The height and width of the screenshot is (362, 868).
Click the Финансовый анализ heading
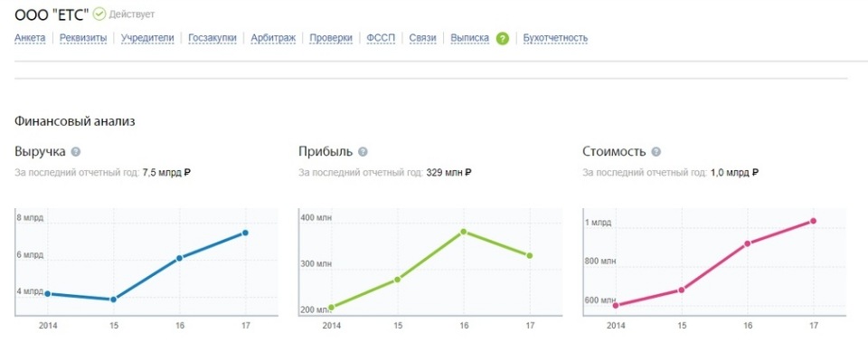click(x=75, y=121)
